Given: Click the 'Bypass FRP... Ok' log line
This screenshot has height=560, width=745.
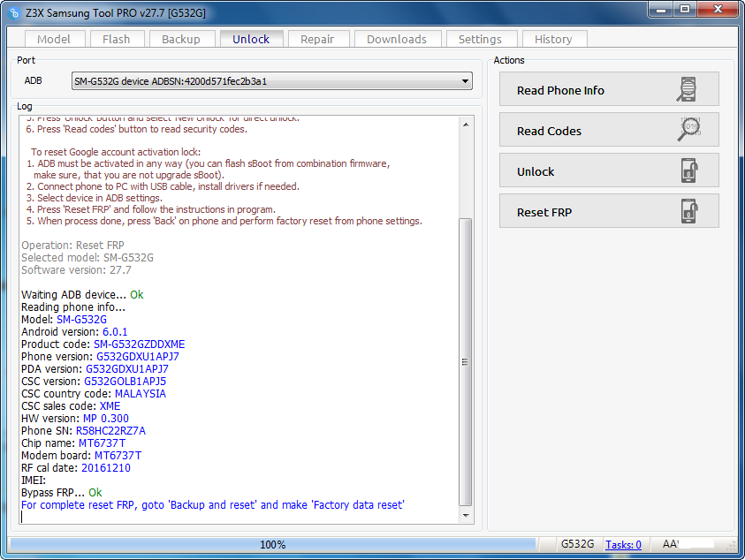Looking at the screenshot, I should pos(62,493).
